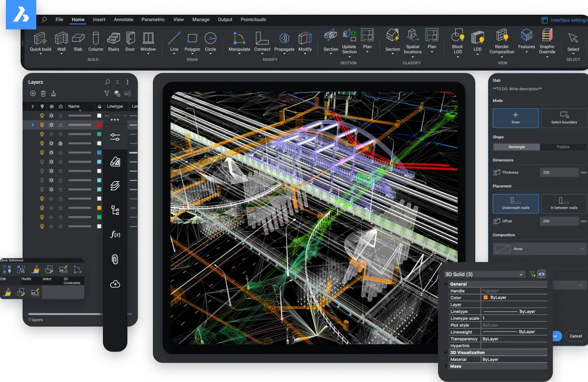Add a new layer with the plus icon
588x382 pixels.
pyautogui.click(x=32, y=93)
